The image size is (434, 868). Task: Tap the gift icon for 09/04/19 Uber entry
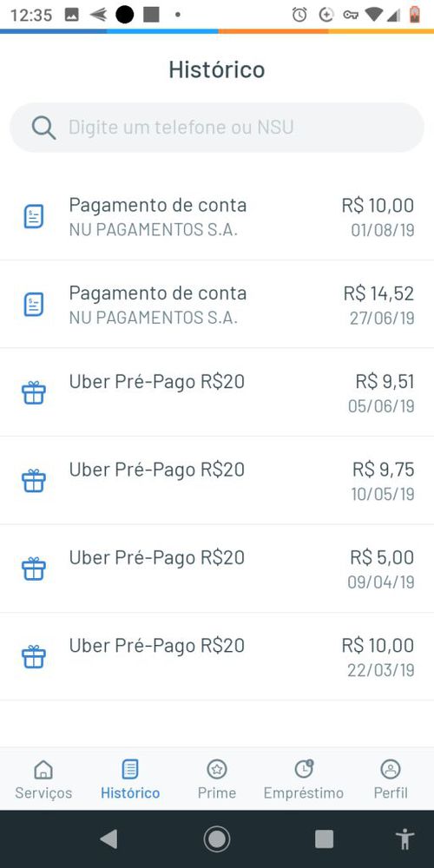34,569
